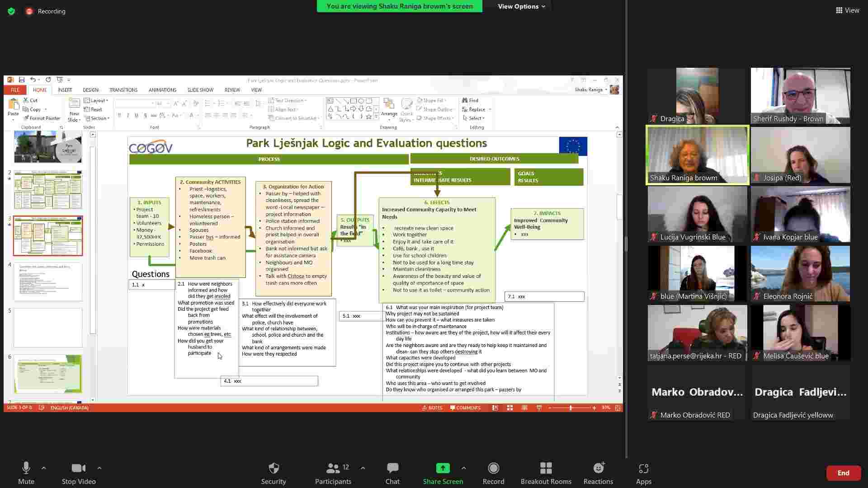Expand audio options arrow beside Mute

point(44,468)
